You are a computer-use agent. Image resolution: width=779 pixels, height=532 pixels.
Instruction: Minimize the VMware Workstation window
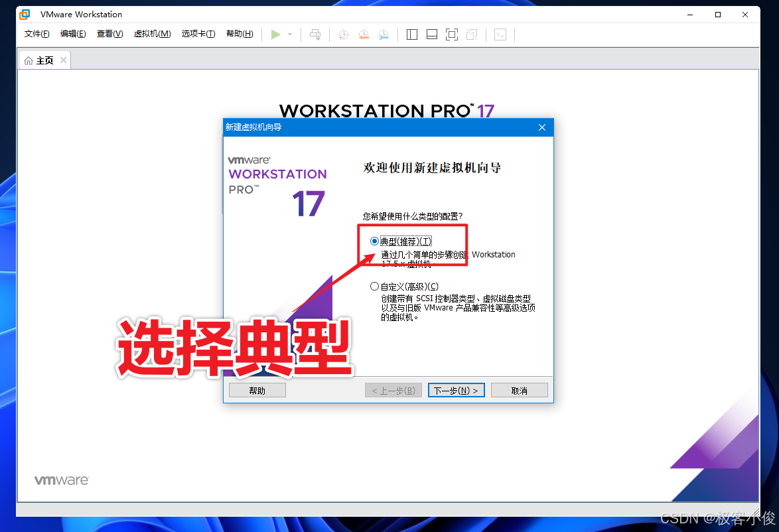pyautogui.click(x=690, y=15)
